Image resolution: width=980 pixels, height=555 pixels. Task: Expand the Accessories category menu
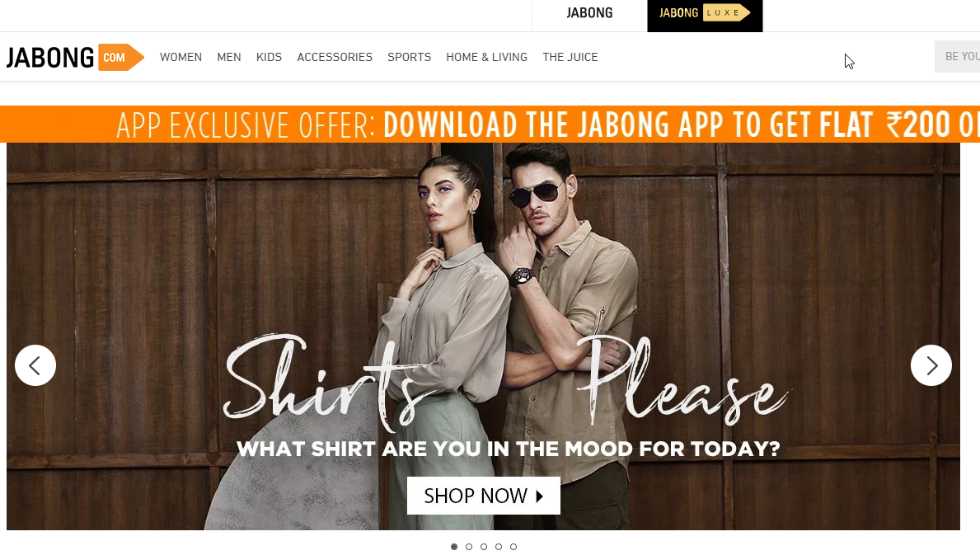point(335,57)
